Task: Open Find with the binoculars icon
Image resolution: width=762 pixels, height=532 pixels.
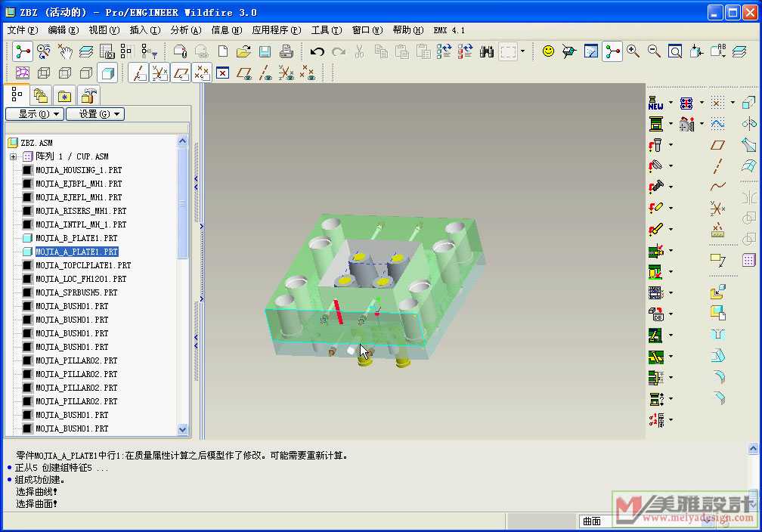Action: coord(487,51)
